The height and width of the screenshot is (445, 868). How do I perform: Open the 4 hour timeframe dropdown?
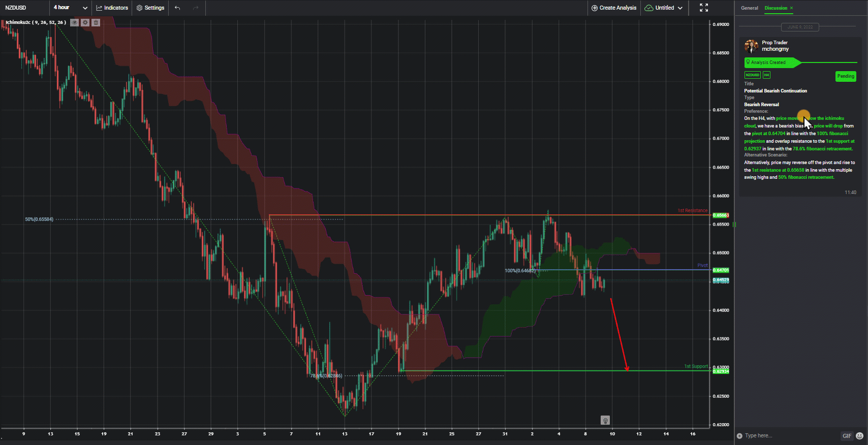point(71,8)
